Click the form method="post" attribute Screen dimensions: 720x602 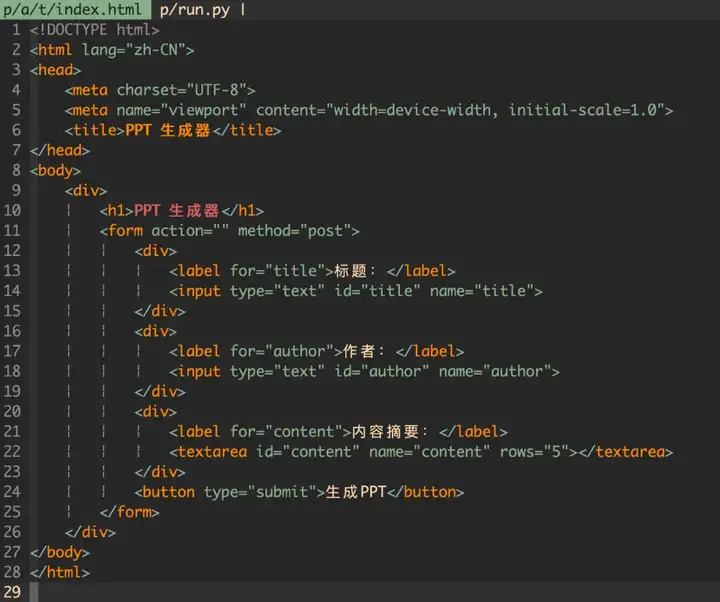295,231
